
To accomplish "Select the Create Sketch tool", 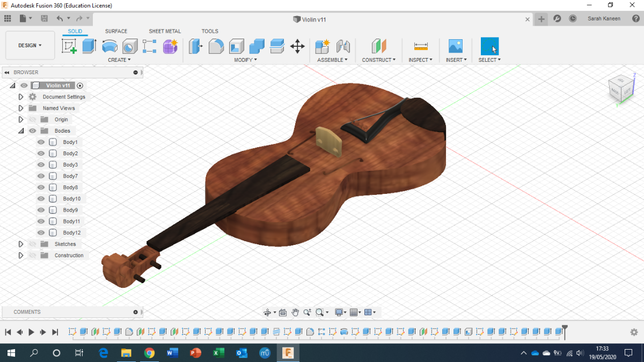I will pos(69,46).
